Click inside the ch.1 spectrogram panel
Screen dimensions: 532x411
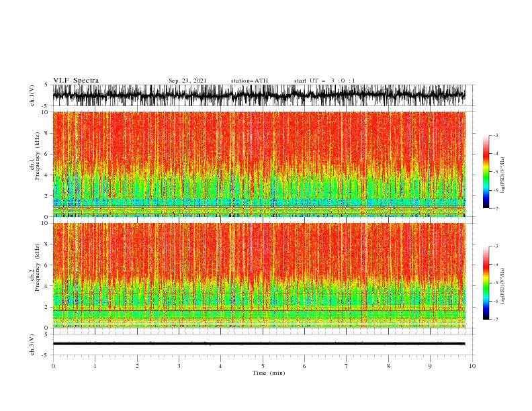[x=259, y=164]
